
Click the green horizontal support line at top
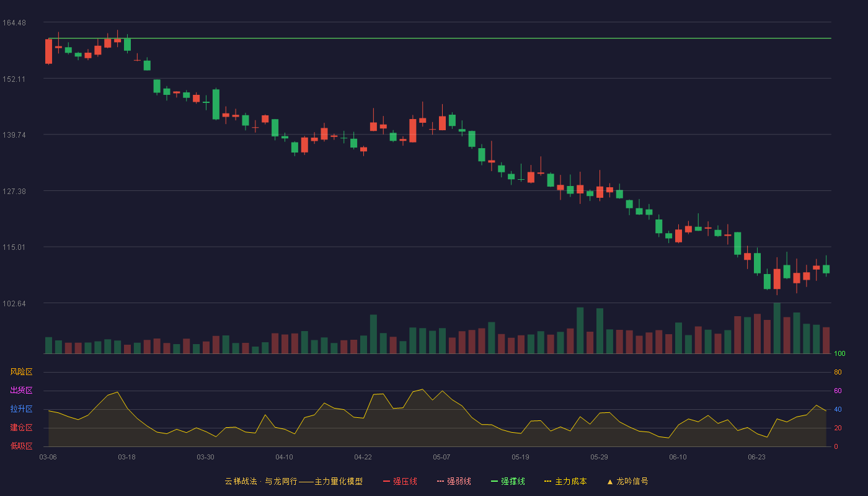tap(440, 38)
